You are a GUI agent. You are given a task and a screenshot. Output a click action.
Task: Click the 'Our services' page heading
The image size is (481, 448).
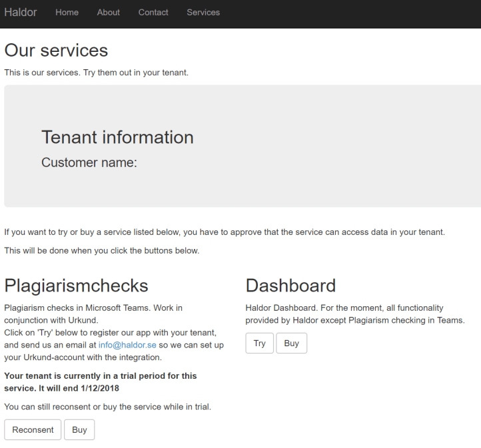tap(56, 50)
